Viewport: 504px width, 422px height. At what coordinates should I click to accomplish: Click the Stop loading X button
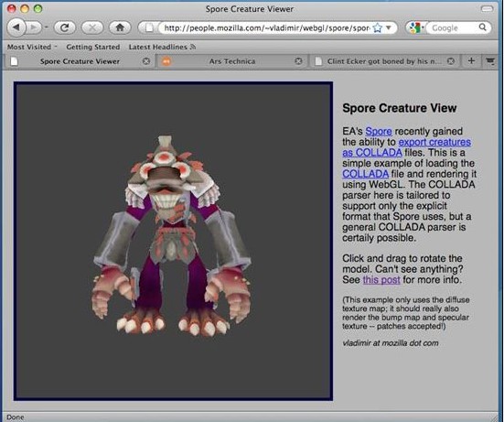point(92,27)
